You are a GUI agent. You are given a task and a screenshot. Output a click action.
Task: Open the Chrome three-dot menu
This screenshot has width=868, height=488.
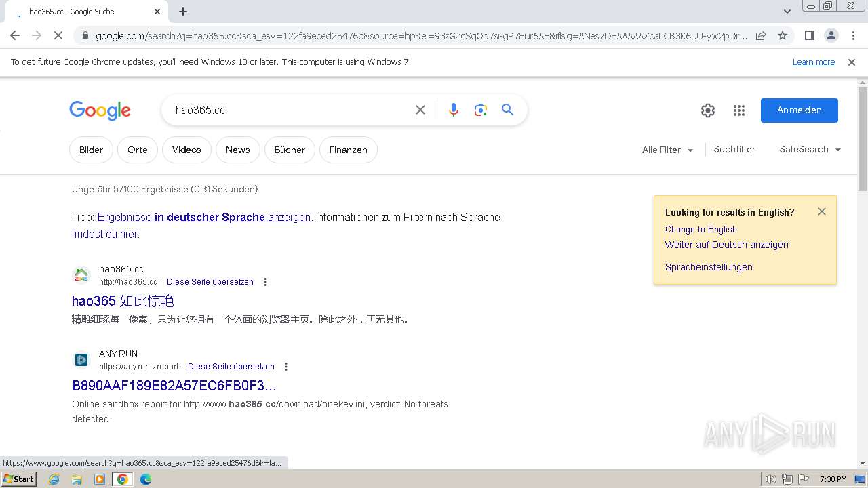point(853,35)
